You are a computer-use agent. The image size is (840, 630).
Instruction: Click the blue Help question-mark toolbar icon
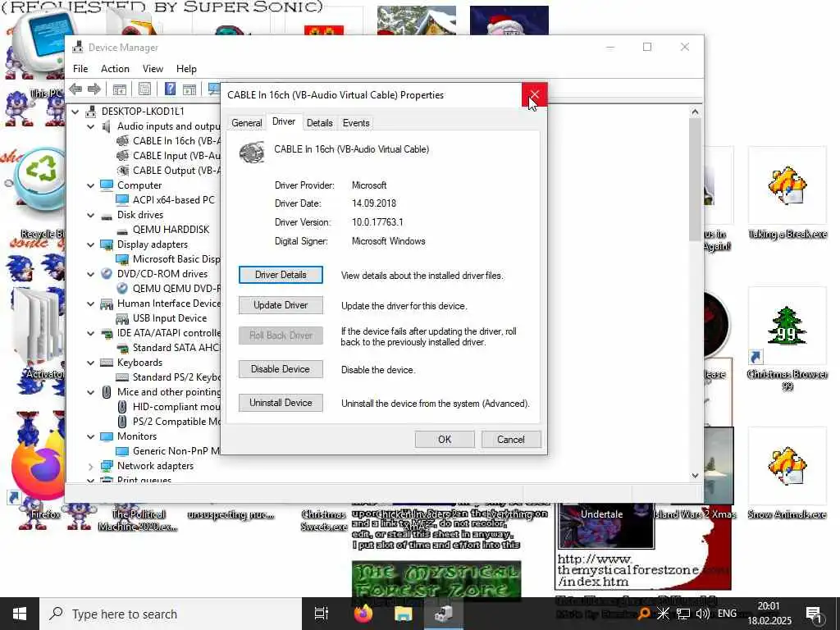click(170, 89)
